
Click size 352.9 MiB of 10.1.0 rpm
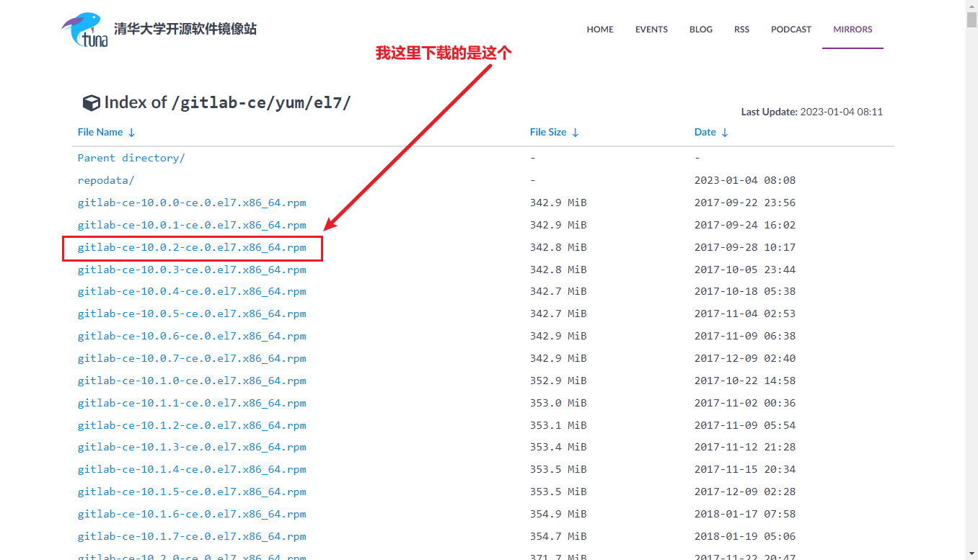tap(558, 381)
